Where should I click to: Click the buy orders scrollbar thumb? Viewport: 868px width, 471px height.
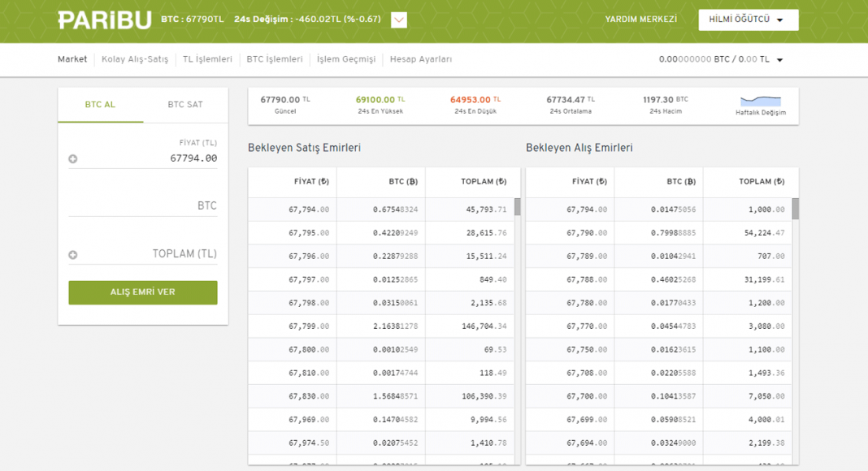click(796, 209)
